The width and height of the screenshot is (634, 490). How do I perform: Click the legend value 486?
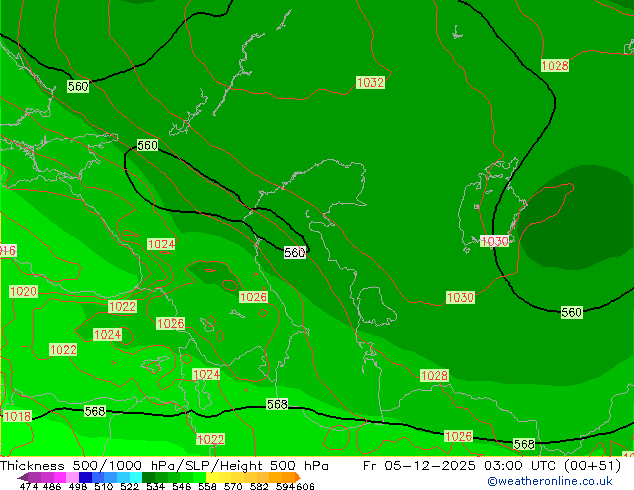click(52, 486)
